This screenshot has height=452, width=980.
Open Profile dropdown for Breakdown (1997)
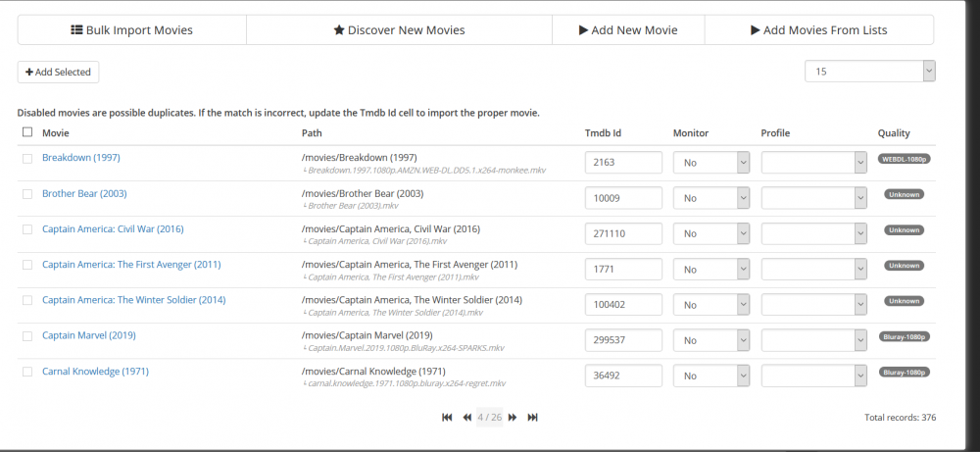pos(813,163)
